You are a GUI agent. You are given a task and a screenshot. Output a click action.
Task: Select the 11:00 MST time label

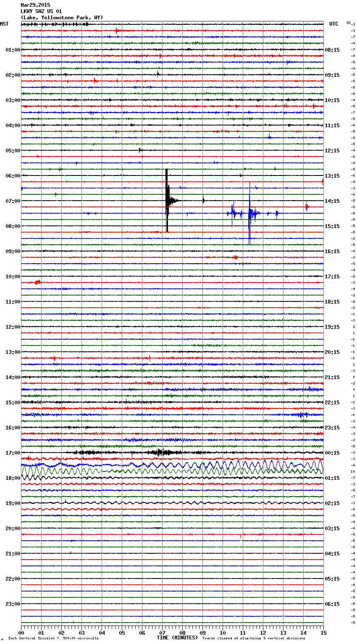[13, 302]
